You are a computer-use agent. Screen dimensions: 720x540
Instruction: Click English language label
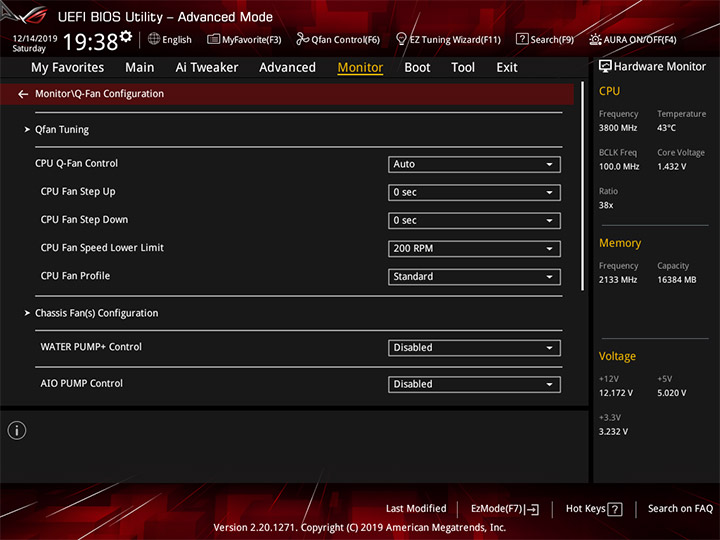[177, 39]
